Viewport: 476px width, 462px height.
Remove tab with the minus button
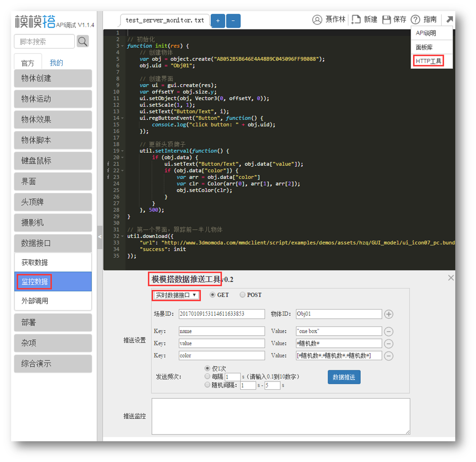[x=233, y=21]
